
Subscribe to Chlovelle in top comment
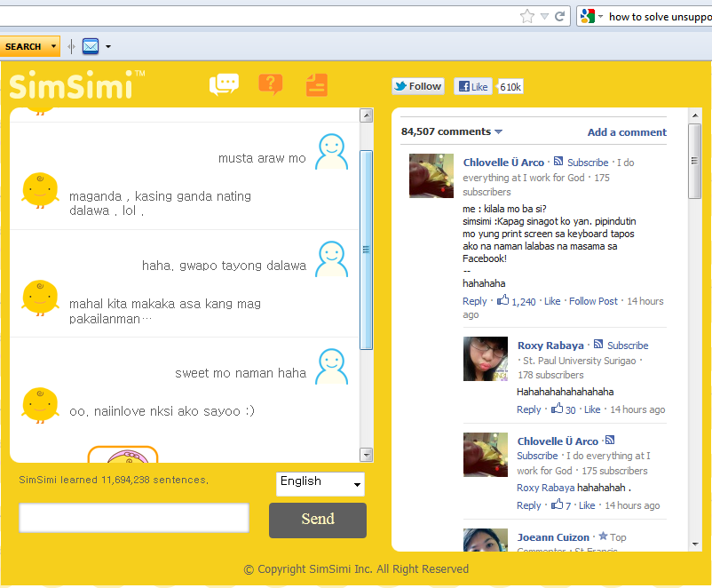tap(588, 163)
